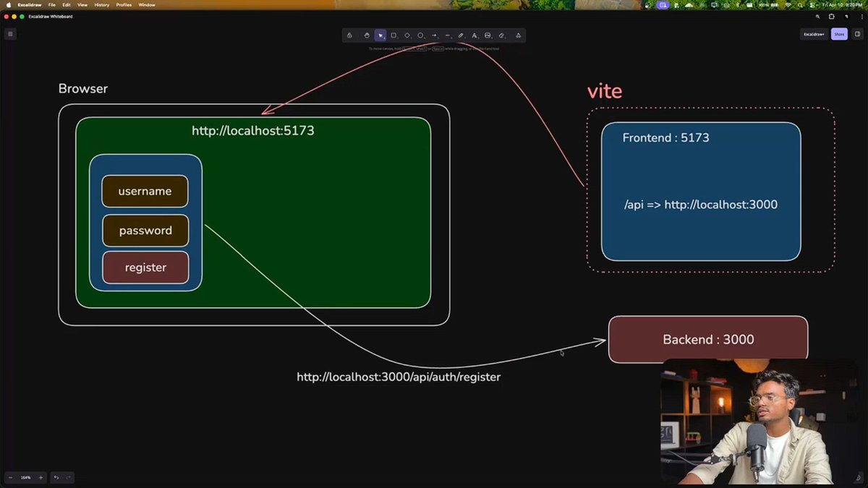The image size is (868, 488).
Task: Open the Window menu
Action: coord(147,4)
